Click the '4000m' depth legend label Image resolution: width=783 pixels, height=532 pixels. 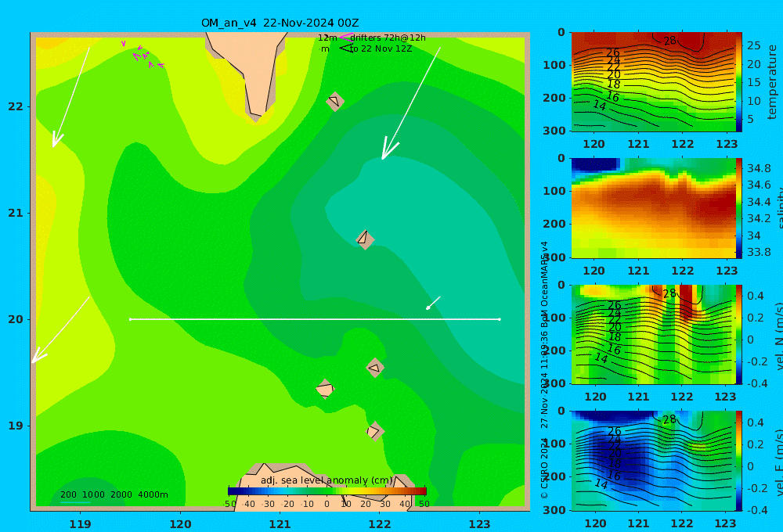153,494
